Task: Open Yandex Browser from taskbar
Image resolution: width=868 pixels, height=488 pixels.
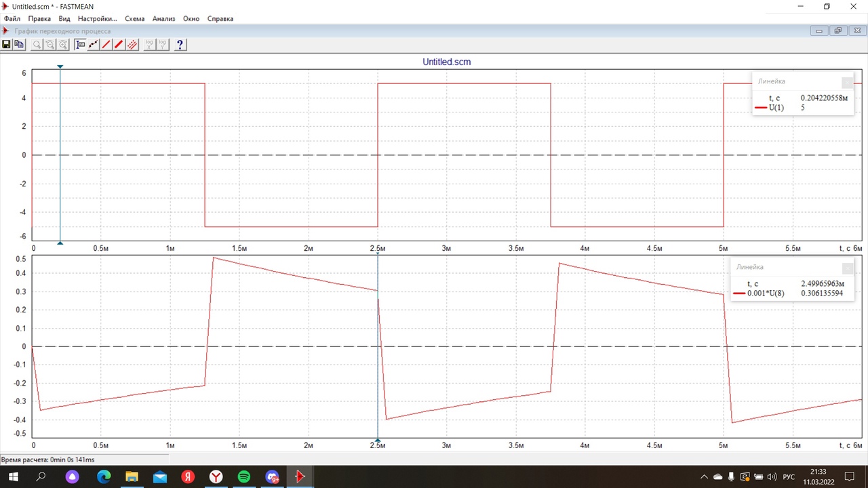Action: pyautogui.click(x=216, y=477)
